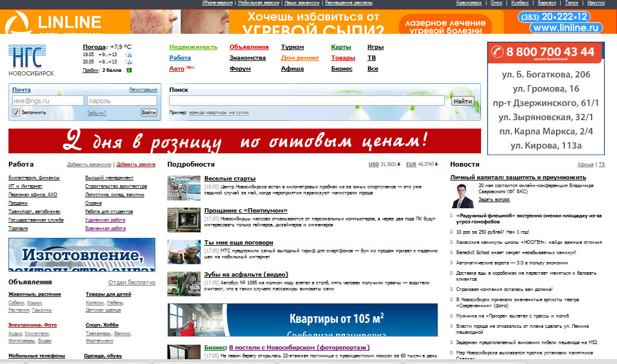The image size is (617, 364).
Task: Open Туризм menu item
Action: (292, 46)
